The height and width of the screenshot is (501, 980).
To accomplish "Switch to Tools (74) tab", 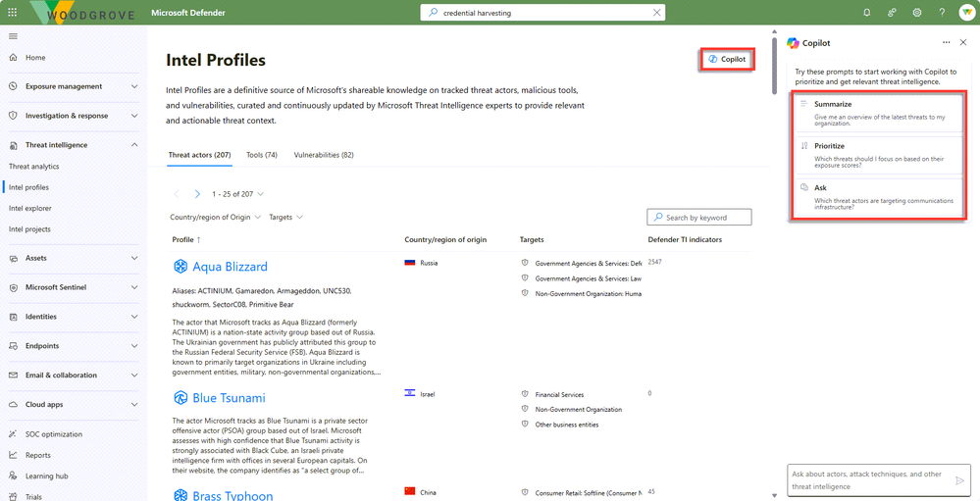I will click(x=262, y=155).
